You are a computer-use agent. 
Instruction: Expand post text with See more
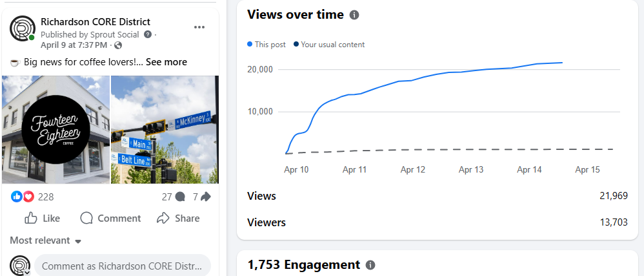(x=166, y=62)
